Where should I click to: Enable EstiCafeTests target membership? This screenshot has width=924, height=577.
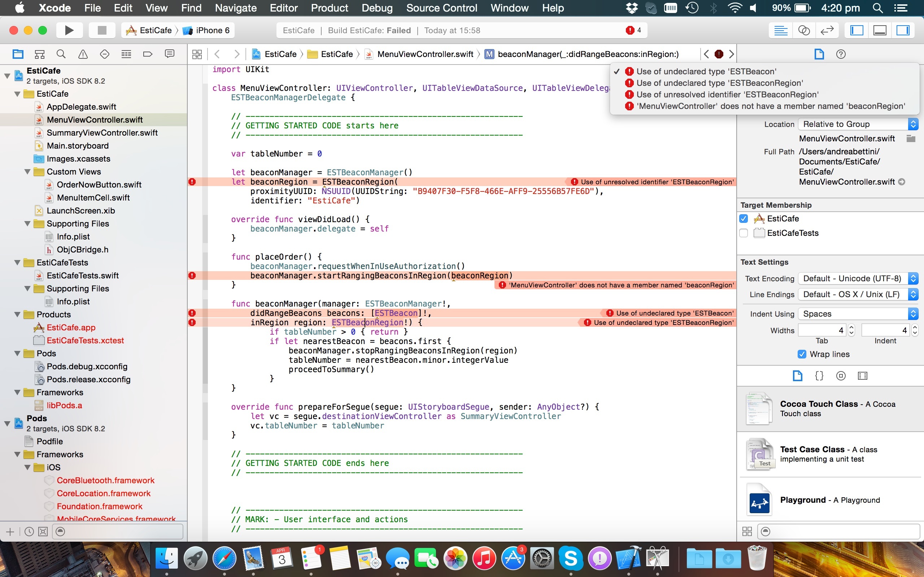(744, 233)
